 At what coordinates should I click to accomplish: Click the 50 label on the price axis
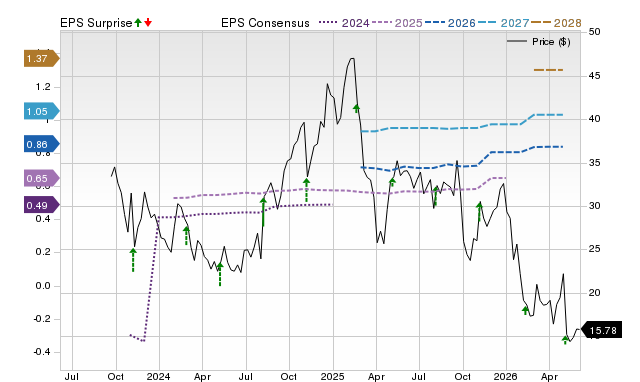(x=595, y=32)
